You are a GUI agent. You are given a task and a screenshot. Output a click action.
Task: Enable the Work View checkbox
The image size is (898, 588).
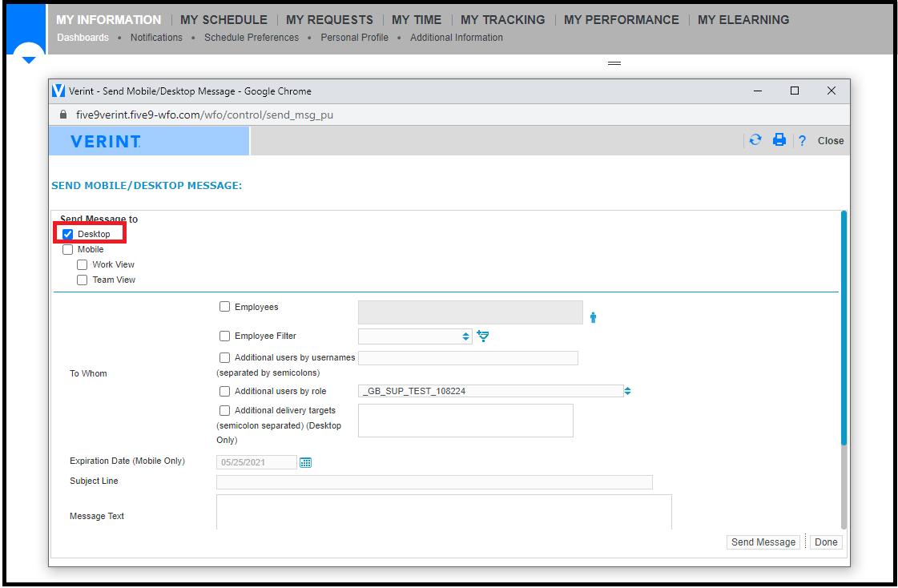[x=82, y=264]
